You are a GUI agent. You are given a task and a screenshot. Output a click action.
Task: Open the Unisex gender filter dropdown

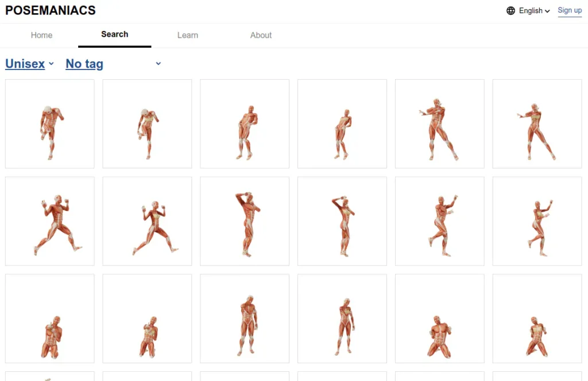(30, 64)
